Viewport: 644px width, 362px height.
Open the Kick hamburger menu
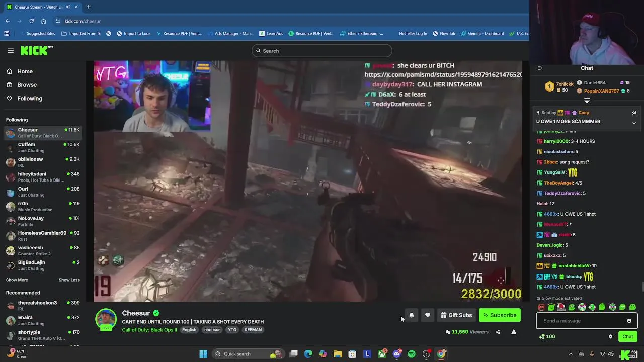(x=11, y=51)
